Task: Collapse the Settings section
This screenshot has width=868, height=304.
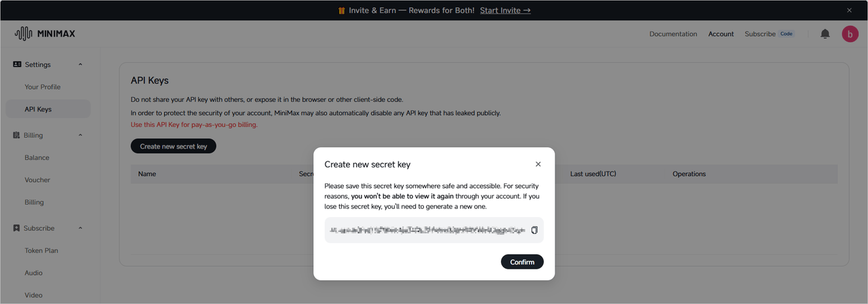Action: coord(81,64)
